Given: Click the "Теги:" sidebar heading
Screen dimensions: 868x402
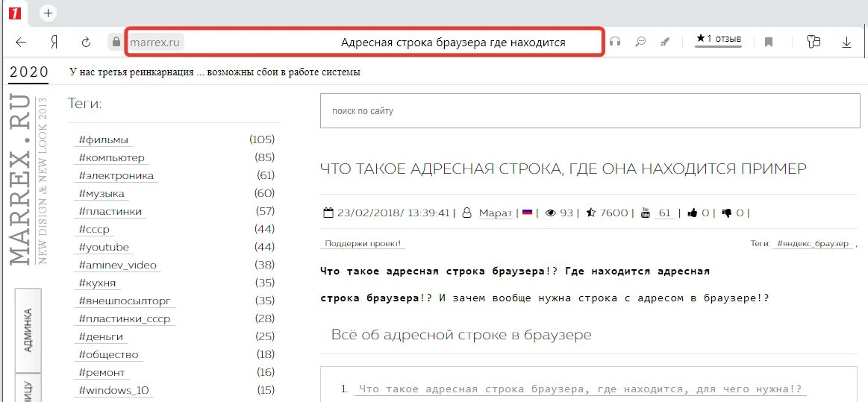Looking at the screenshot, I should 84,104.
